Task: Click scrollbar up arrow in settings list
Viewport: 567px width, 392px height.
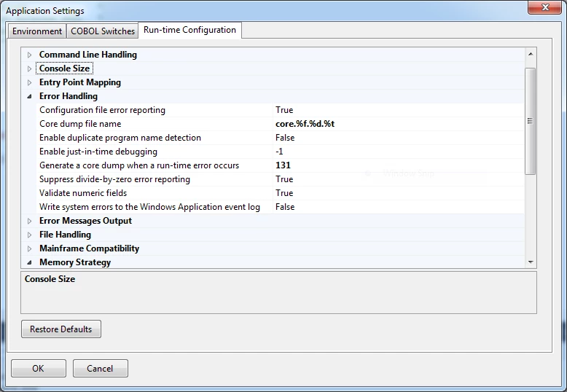Action: pyautogui.click(x=531, y=54)
